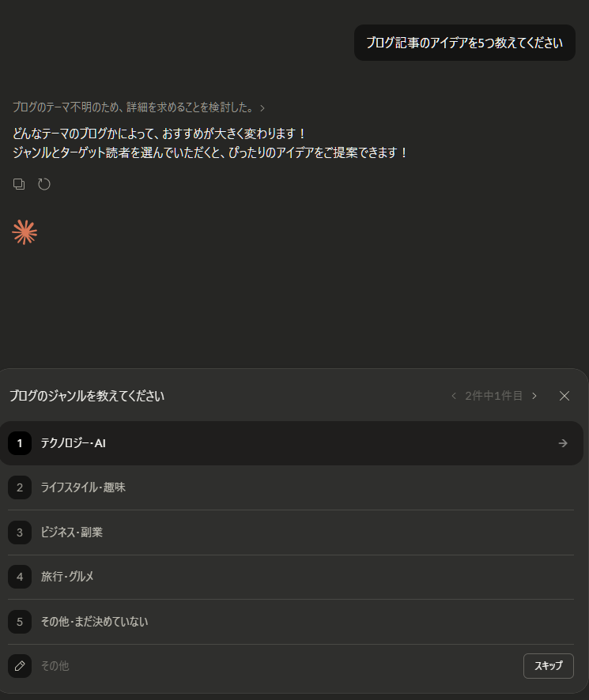Close the genre question panel
The width and height of the screenshot is (589, 700).
(x=564, y=396)
